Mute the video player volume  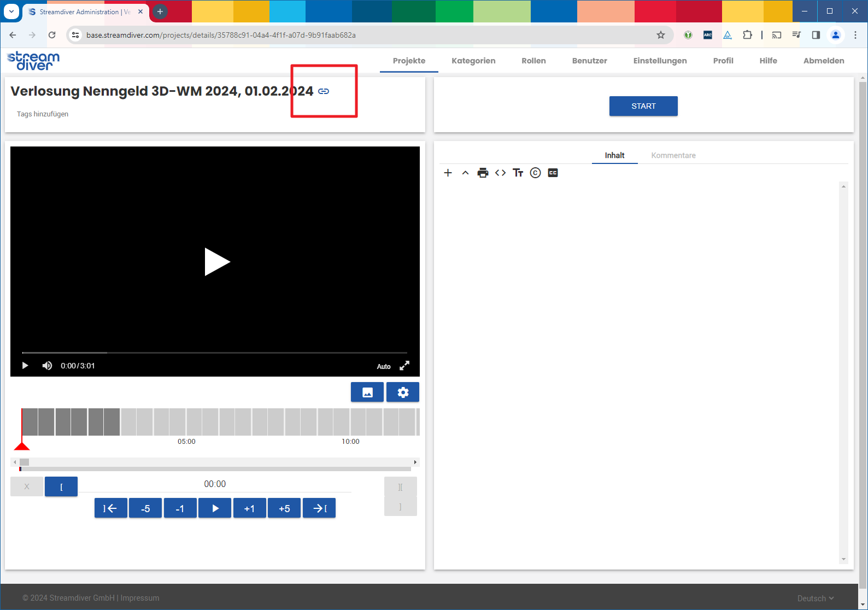(x=47, y=366)
